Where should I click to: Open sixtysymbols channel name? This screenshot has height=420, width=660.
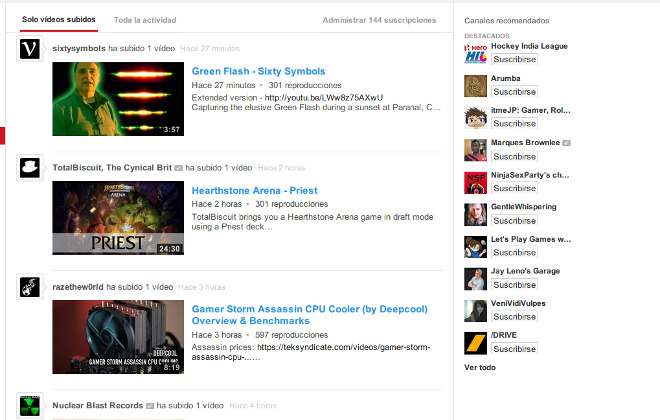(79, 48)
